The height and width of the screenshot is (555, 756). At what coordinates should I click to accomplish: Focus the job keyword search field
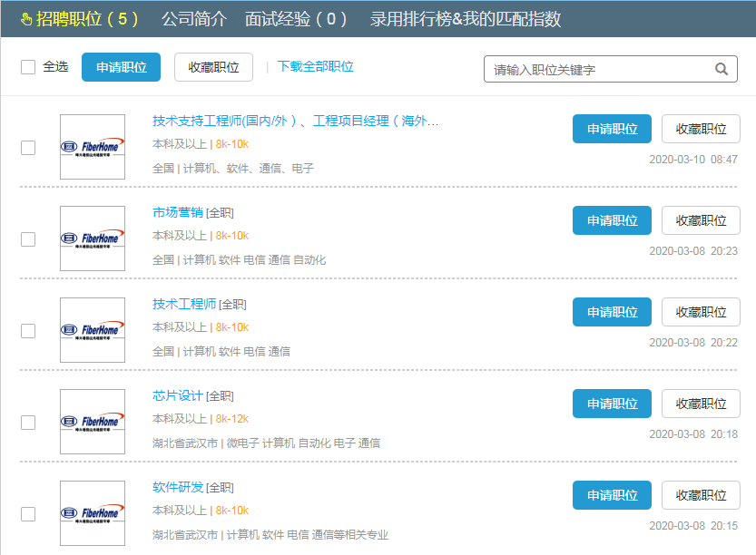click(599, 69)
